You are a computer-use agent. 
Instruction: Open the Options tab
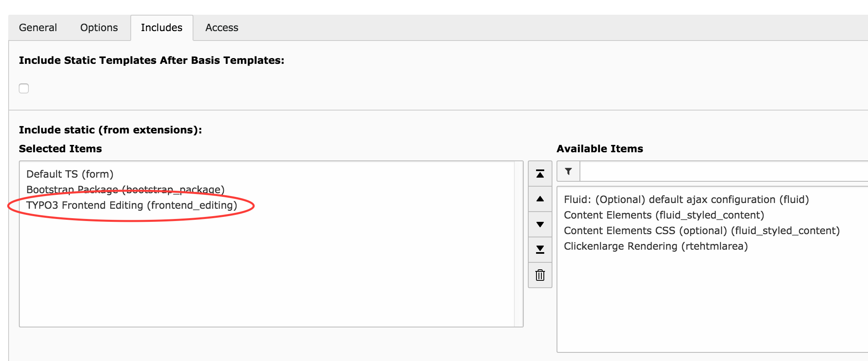click(99, 27)
